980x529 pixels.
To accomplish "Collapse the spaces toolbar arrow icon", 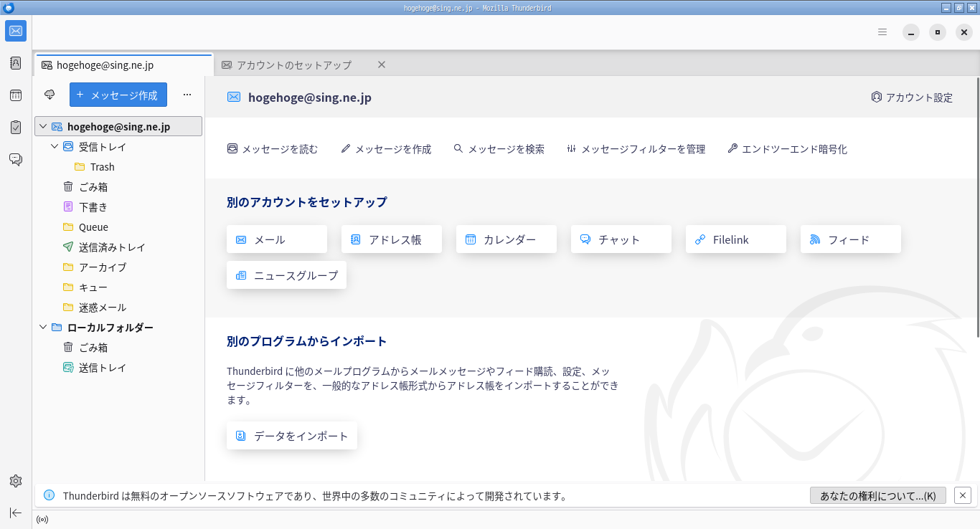I will [16, 513].
